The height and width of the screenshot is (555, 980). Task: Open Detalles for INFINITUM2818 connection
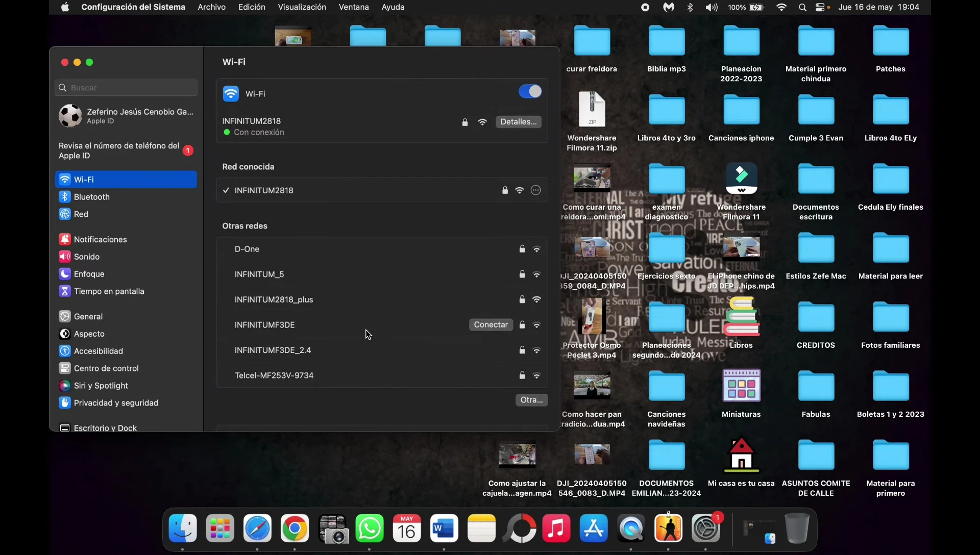(518, 122)
